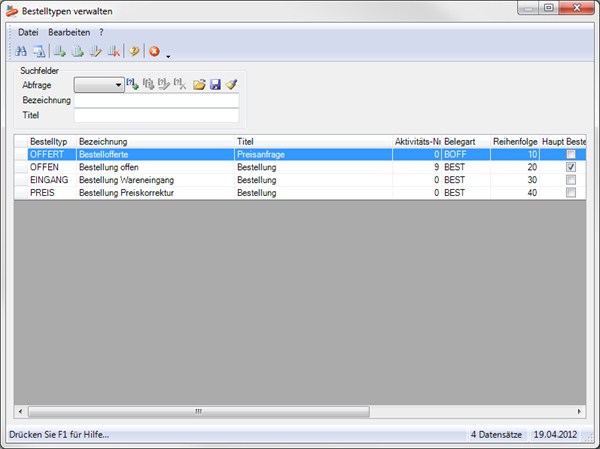Viewport: 600px width, 449px height.
Task: Click the Titel search input field
Action: (156, 115)
